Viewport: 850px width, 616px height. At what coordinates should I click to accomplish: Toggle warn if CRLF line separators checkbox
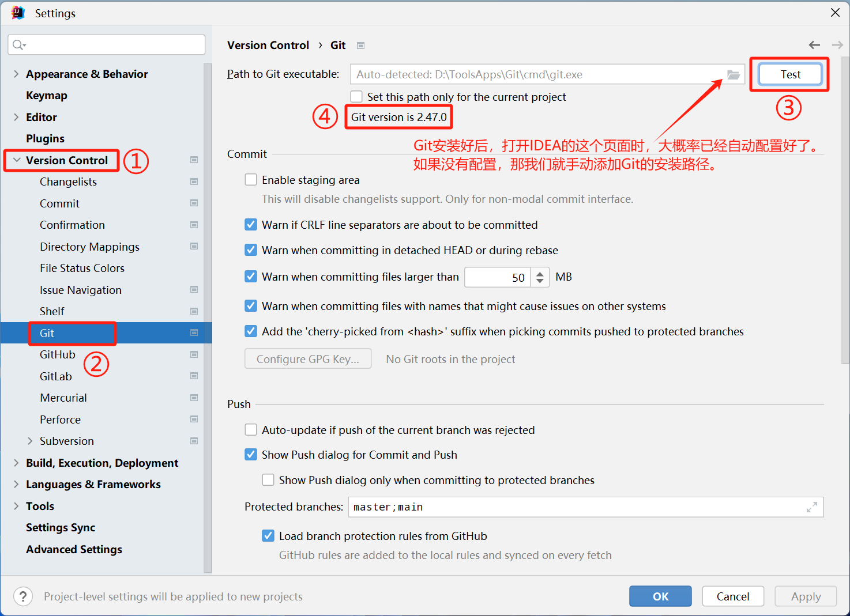[x=251, y=225]
